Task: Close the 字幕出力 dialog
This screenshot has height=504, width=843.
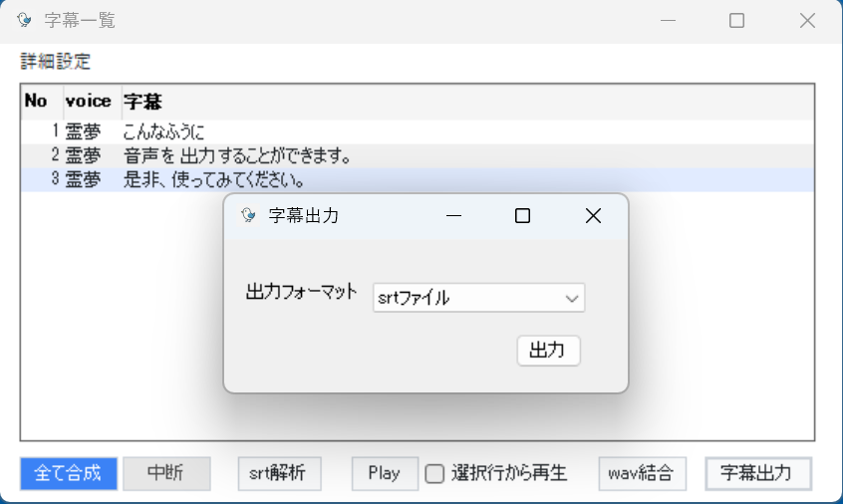Action: coord(593,216)
